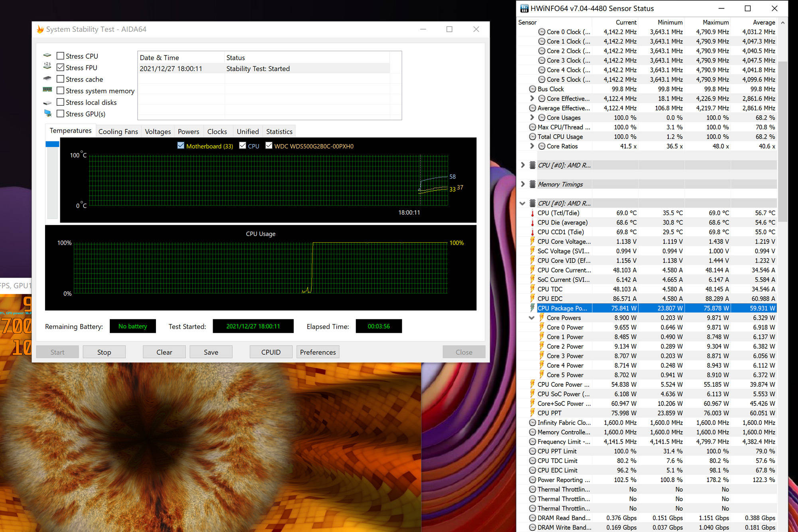Viewport: 798px width, 532px height.
Task: Toggle the WDC WDS500G2B0C-00PXH0 graph checkbox
Action: tap(269, 146)
